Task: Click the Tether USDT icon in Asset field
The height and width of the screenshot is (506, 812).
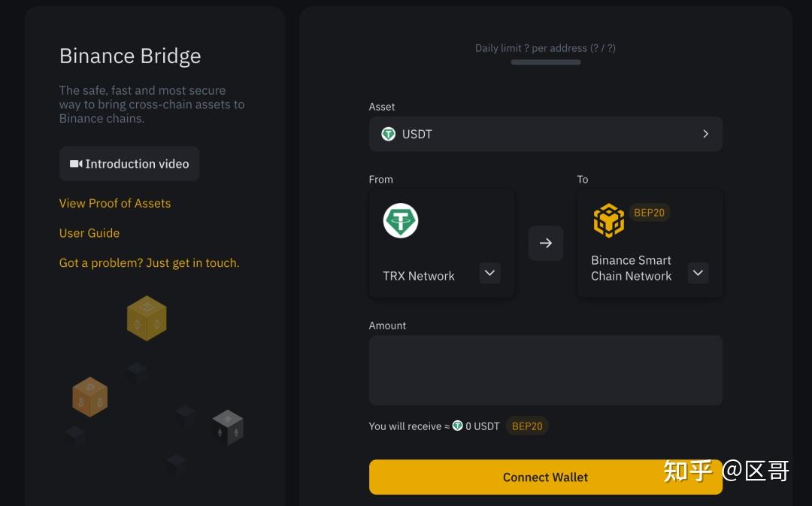Action: tap(388, 134)
